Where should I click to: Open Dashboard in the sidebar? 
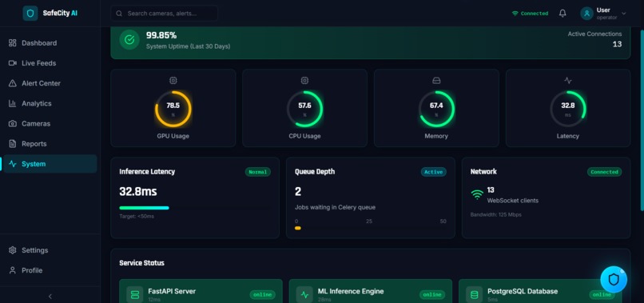coord(50,42)
